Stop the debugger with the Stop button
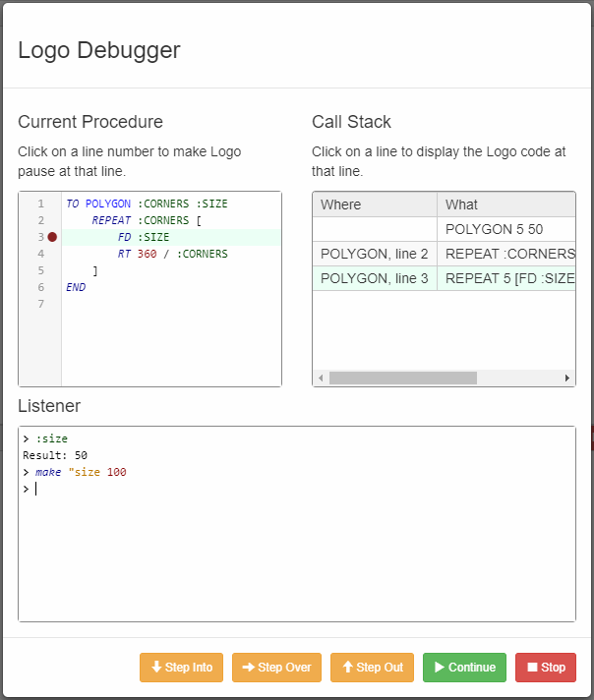Screen dimensions: 594x700 (x=546, y=668)
